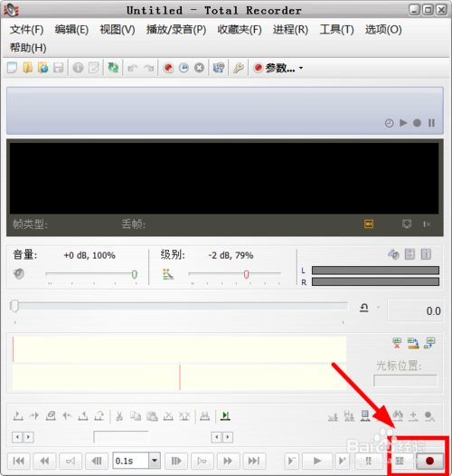
Task: Click the loop playback icon beside position slider
Action: pos(364,308)
